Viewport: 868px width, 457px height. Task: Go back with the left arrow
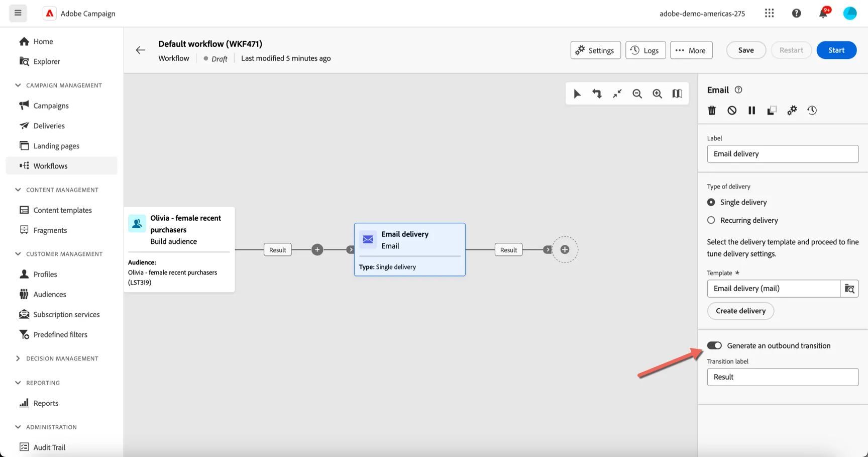(x=140, y=50)
